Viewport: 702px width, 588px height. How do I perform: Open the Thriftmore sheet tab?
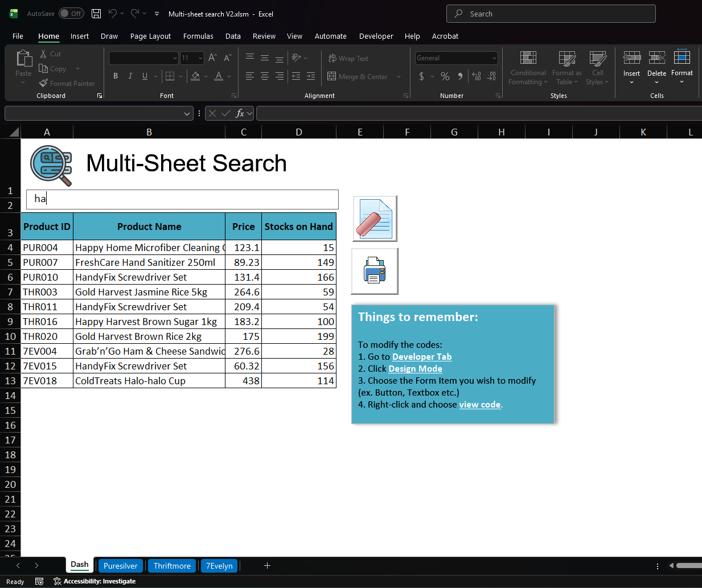coord(172,565)
